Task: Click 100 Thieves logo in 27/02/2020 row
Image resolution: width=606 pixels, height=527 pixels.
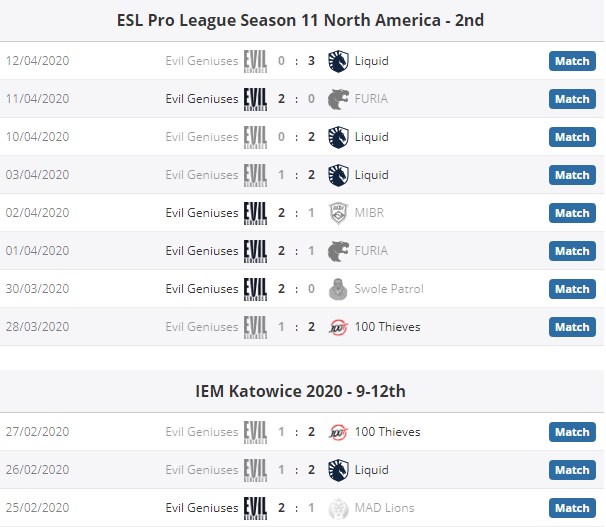Action: (339, 432)
